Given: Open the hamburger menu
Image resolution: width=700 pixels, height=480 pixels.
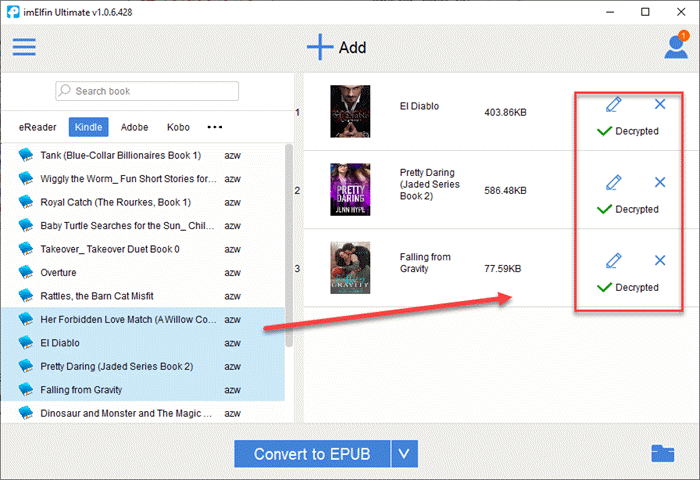Looking at the screenshot, I should pyautogui.click(x=24, y=47).
